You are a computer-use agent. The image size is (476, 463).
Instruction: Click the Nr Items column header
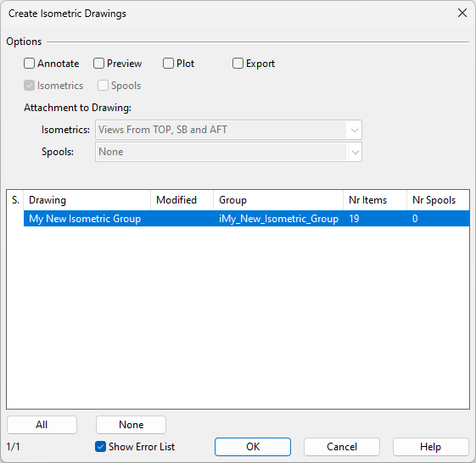pyautogui.click(x=375, y=200)
